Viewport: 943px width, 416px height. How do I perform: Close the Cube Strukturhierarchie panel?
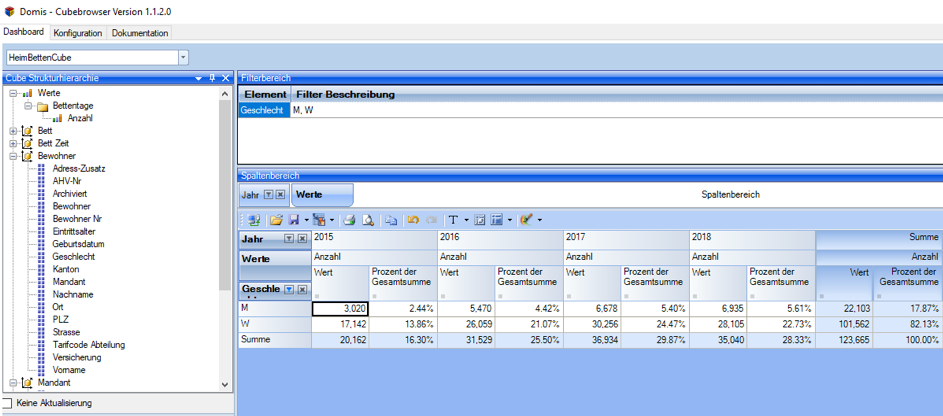226,78
